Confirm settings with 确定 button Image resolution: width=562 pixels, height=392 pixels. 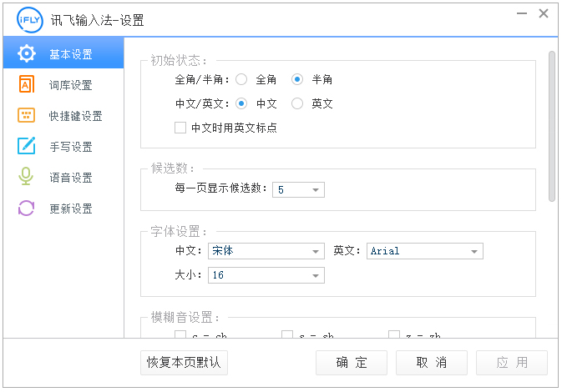[352, 363]
